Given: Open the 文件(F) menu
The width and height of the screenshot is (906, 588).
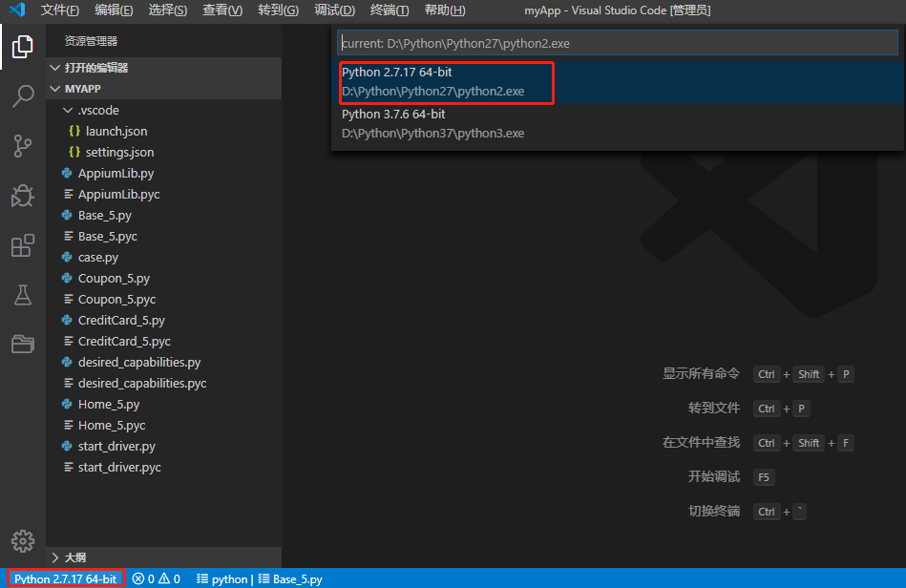Looking at the screenshot, I should 59,10.
